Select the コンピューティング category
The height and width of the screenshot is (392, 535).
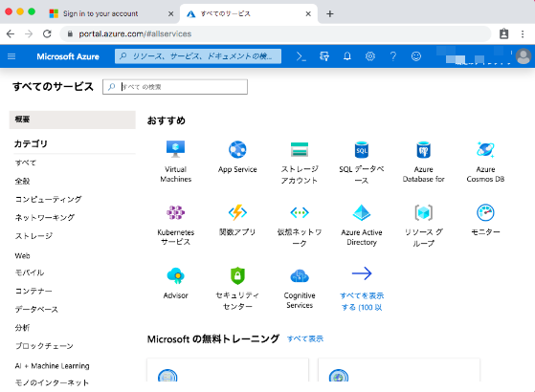pyautogui.click(x=48, y=199)
